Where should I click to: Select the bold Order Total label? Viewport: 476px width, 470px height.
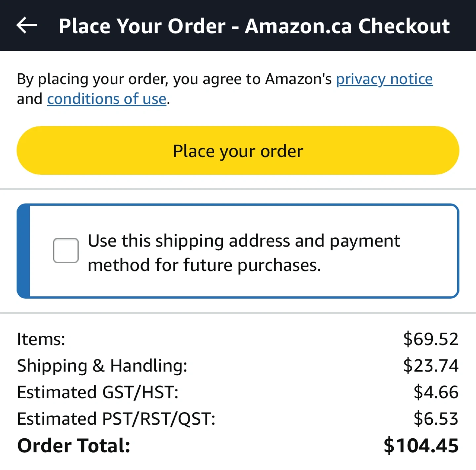[x=74, y=446]
